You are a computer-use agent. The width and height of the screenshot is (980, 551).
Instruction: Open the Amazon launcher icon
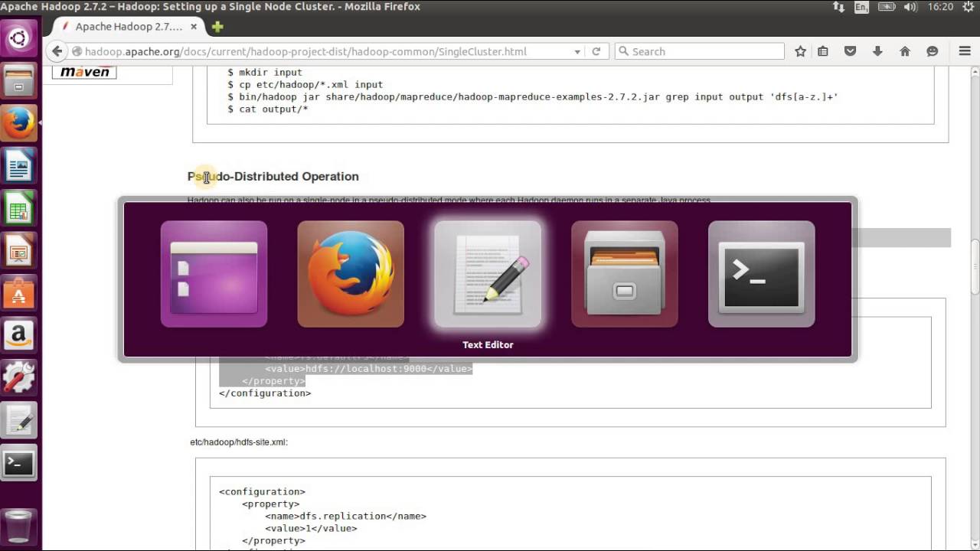click(x=19, y=334)
